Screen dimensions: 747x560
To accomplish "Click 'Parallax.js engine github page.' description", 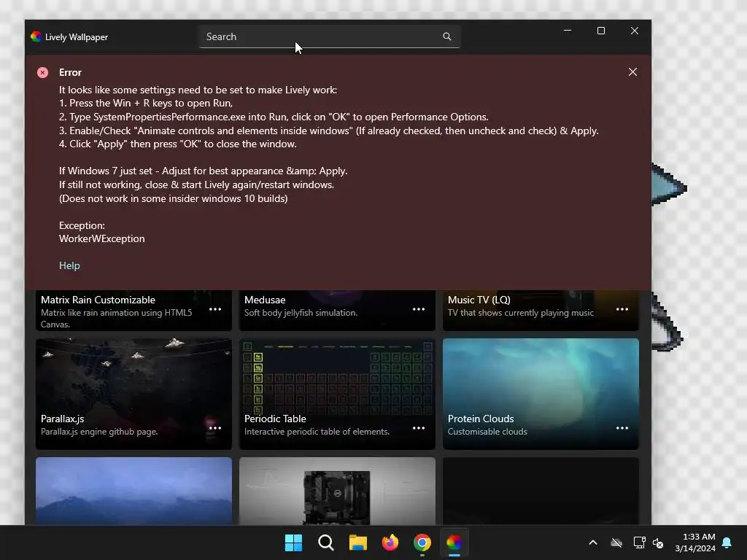I will [x=99, y=432].
